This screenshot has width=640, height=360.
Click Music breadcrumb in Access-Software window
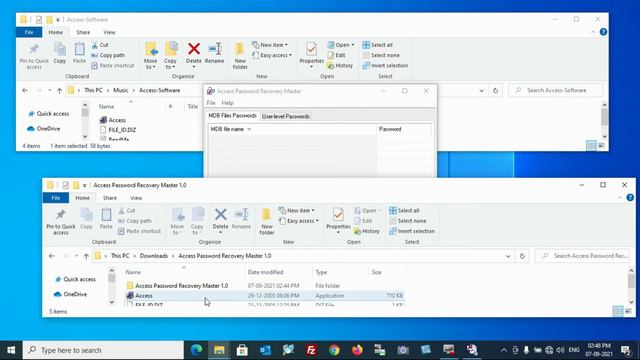coord(120,90)
